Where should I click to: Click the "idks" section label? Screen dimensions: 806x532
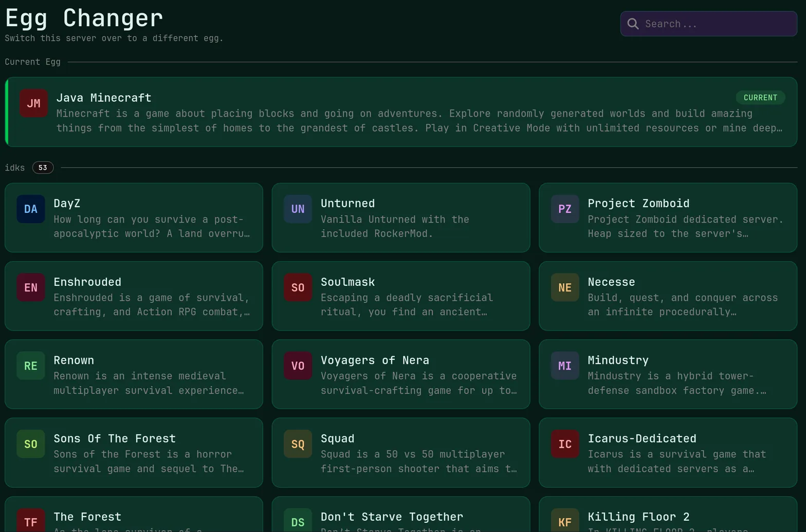(x=15, y=168)
